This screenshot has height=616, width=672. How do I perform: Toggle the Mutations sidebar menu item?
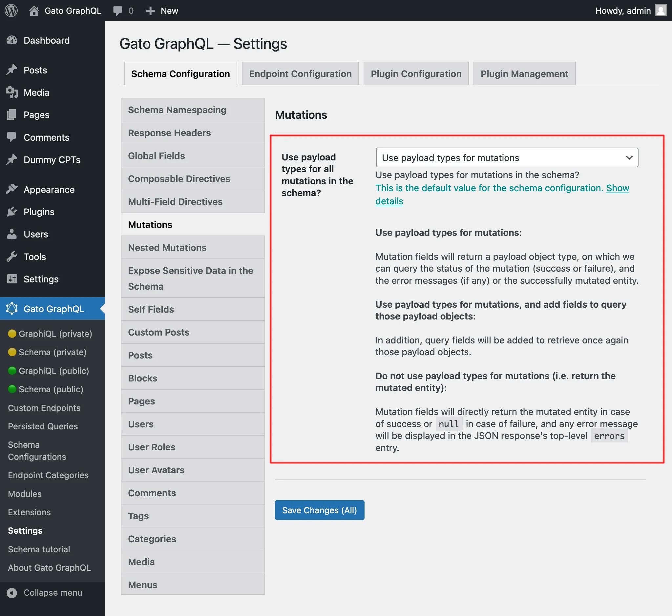(x=150, y=224)
